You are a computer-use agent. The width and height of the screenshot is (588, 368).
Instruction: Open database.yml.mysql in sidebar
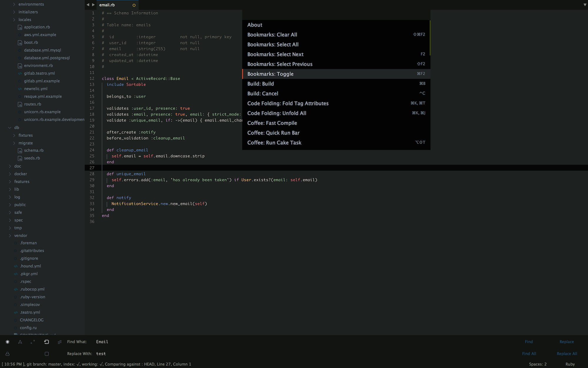43,50
